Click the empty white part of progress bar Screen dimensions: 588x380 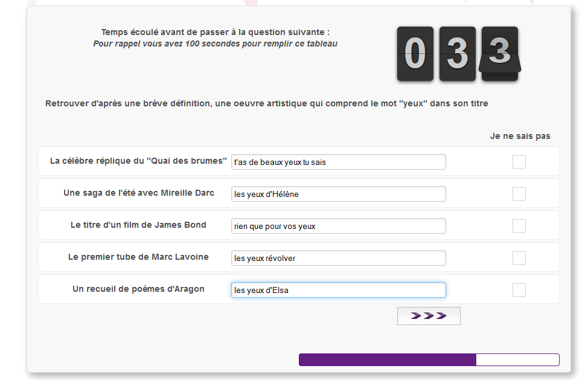coord(517,359)
